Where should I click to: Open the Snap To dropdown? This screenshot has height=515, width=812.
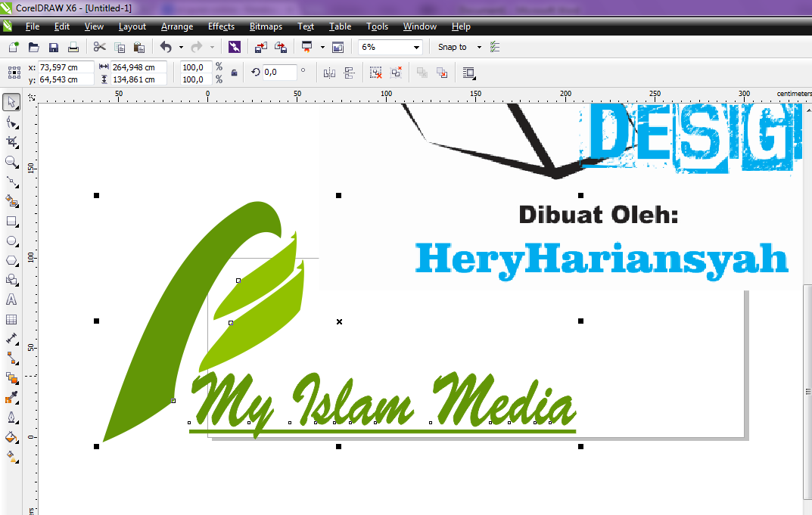(x=479, y=47)
